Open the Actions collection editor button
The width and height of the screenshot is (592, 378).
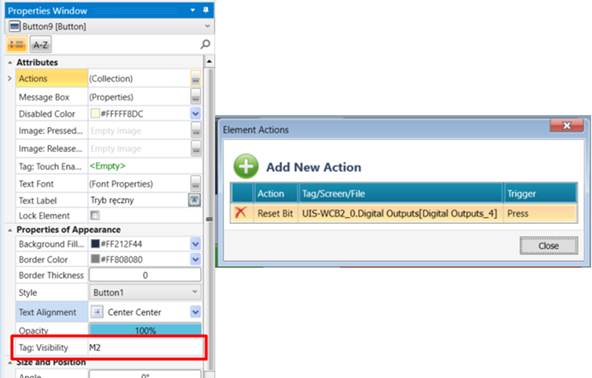tap(196, 79)
